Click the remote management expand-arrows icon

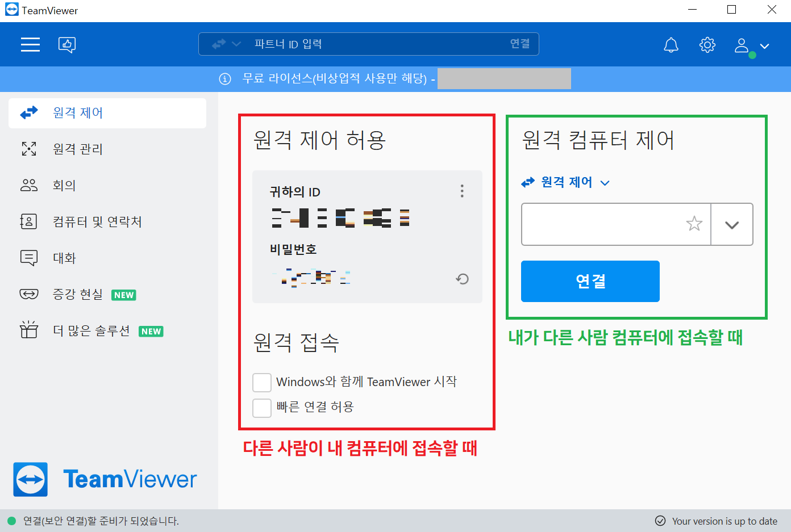[29, 149]
